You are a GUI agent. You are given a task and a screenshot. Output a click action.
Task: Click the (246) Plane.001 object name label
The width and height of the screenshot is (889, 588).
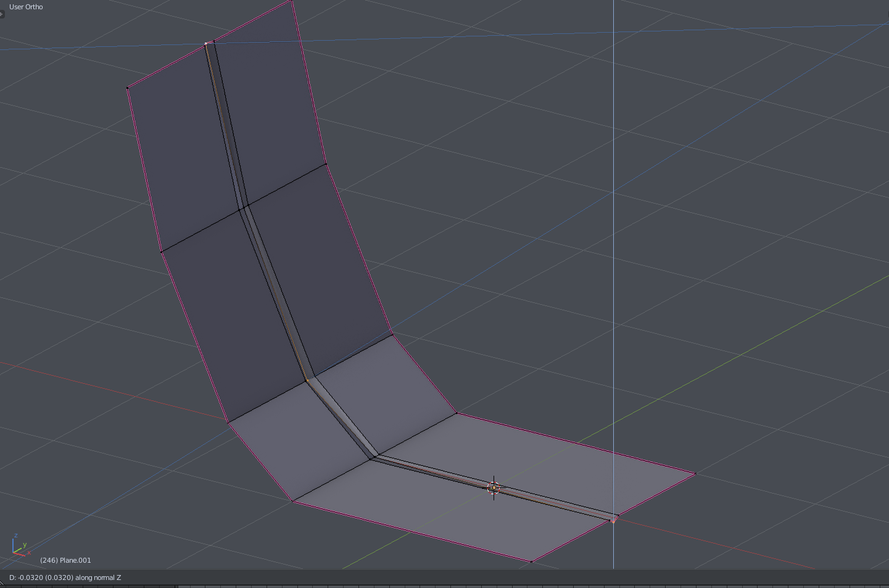[65, 560]
